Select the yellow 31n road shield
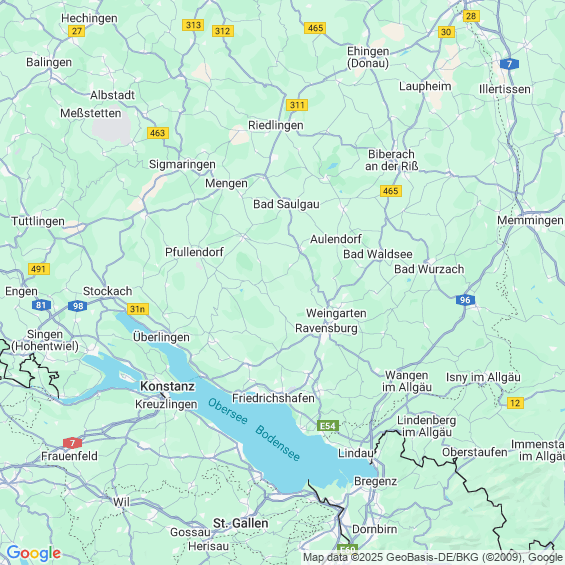 [x=138, y=309]
